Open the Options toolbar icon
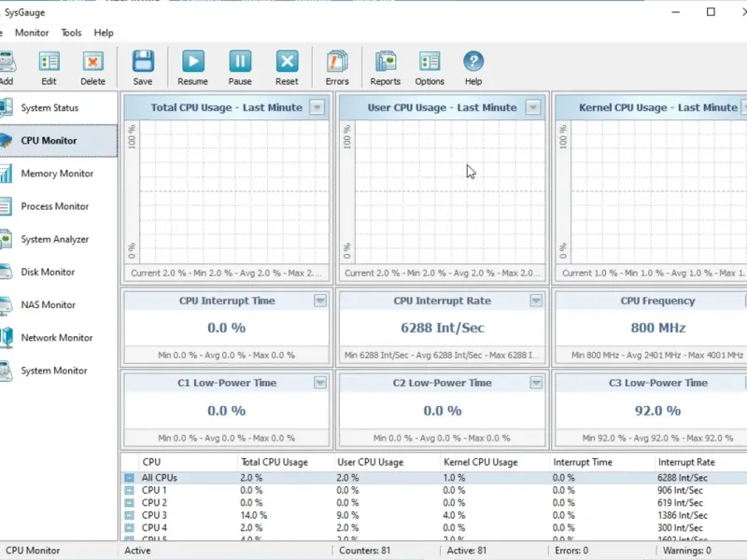 (430, 62)
